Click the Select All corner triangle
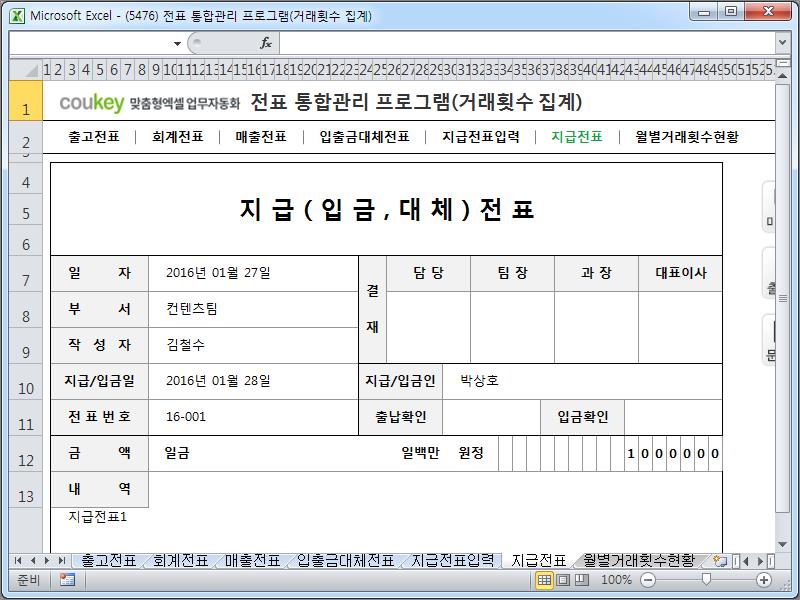The height and width of the screenshot is (600, 800). [26, 69]
